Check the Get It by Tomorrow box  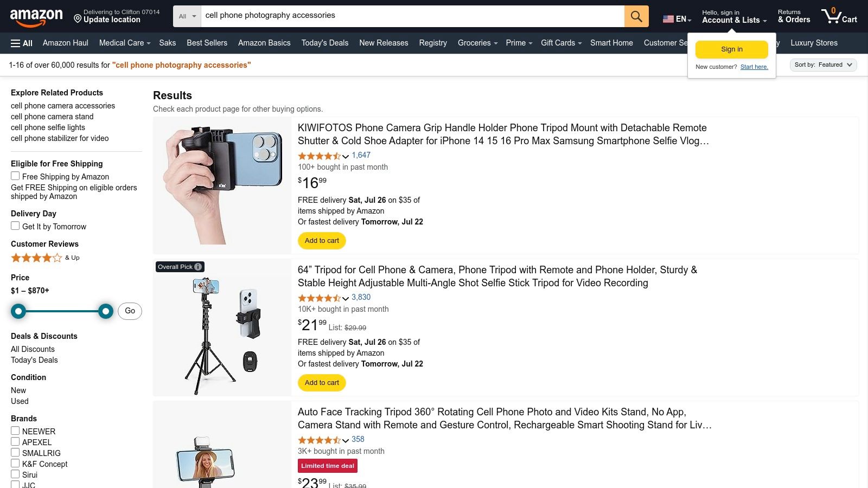pyautogui.click(x=15, y=226)
